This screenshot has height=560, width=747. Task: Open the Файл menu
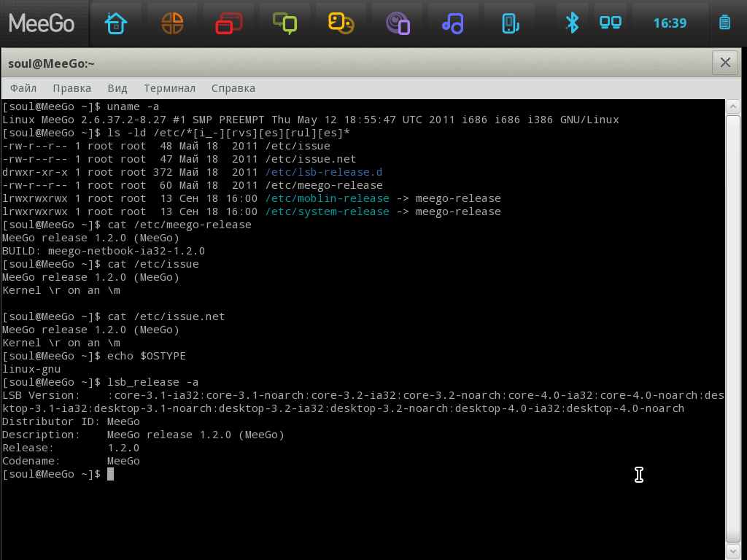23,88
